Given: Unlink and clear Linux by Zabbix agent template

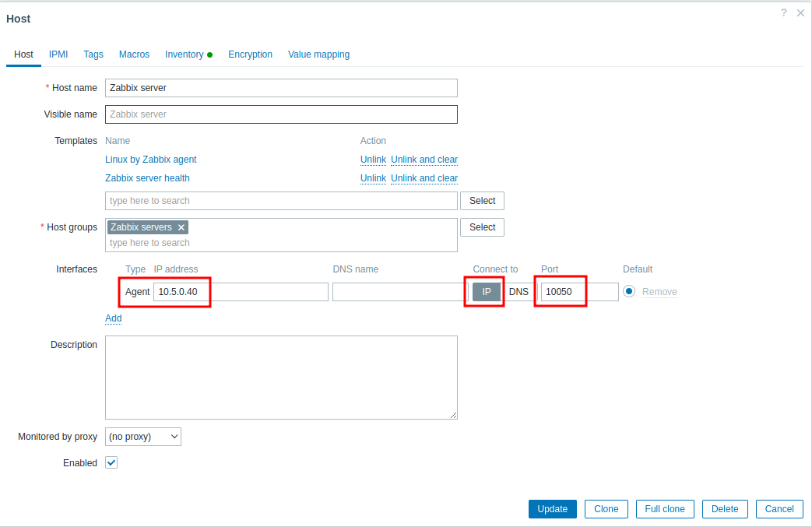Looking at the screenshot, I should click(424, 160).
